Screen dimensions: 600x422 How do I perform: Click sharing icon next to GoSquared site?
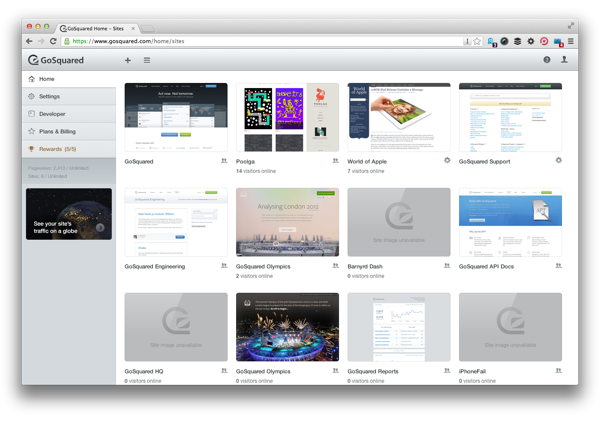click(x=224, y=161)
